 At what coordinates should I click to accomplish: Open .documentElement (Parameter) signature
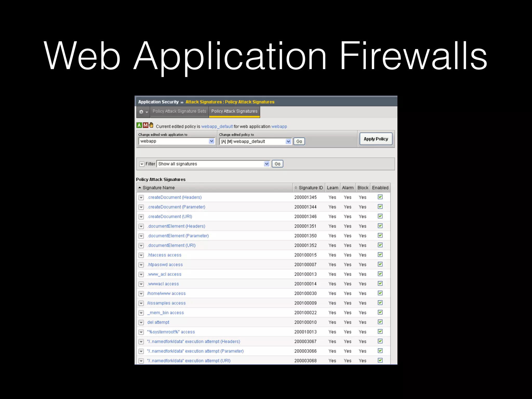coord(178,236)
